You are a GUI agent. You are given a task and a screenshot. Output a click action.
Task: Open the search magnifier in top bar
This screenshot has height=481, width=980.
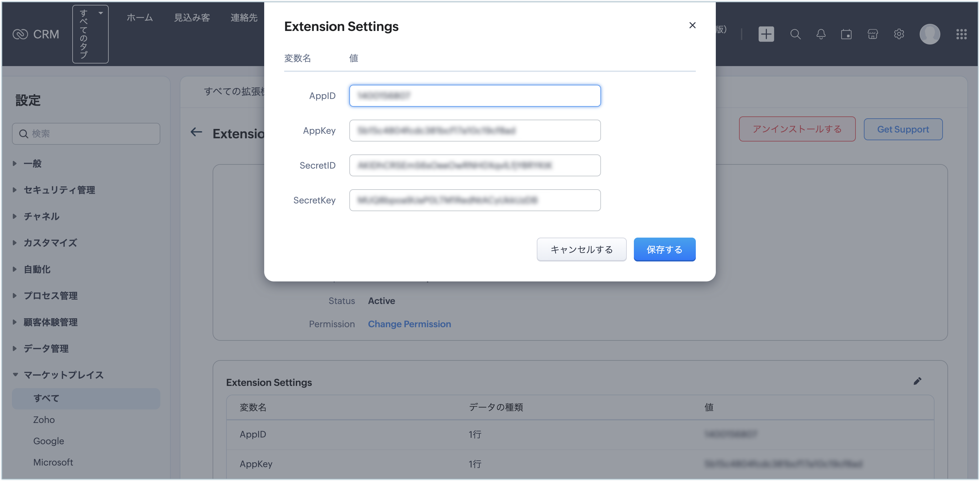[795, 34]
